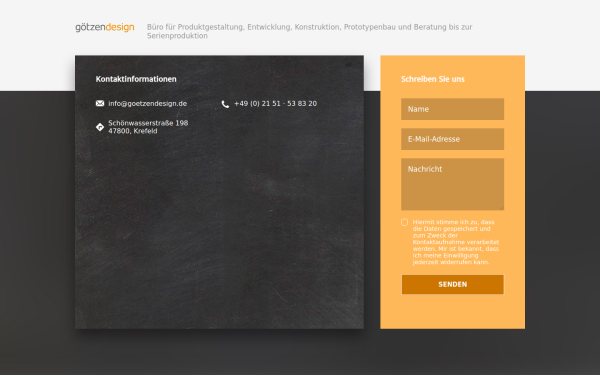The width and height of the screenshot is (600, 375).
Task: Click the consent text starting 'Hiermit stimme ich zu'
Action: [x=456, y=242]
